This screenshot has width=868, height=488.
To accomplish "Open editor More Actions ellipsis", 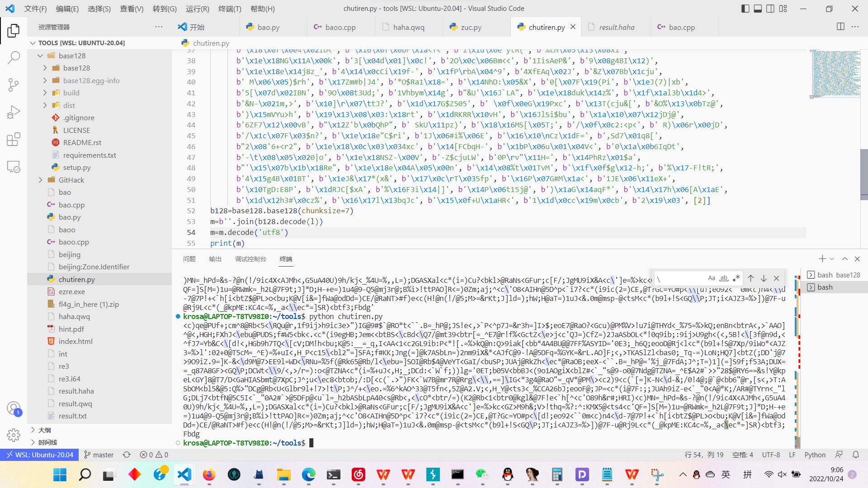I will 855,27.
